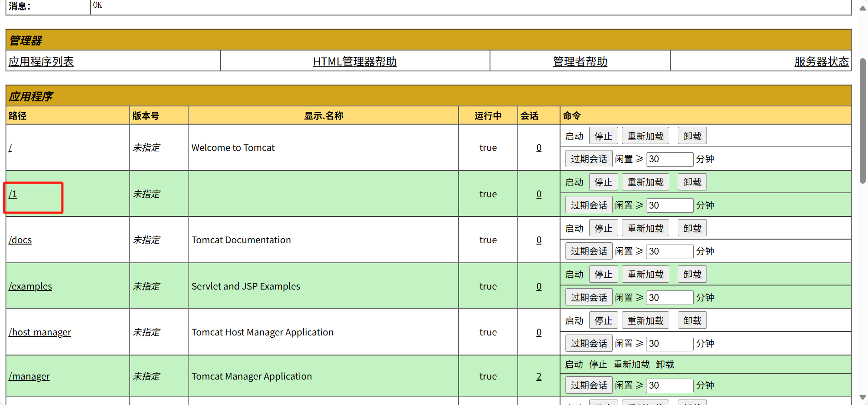Open the root path / link
The image size is (868, 405).
tap(10, 148)
